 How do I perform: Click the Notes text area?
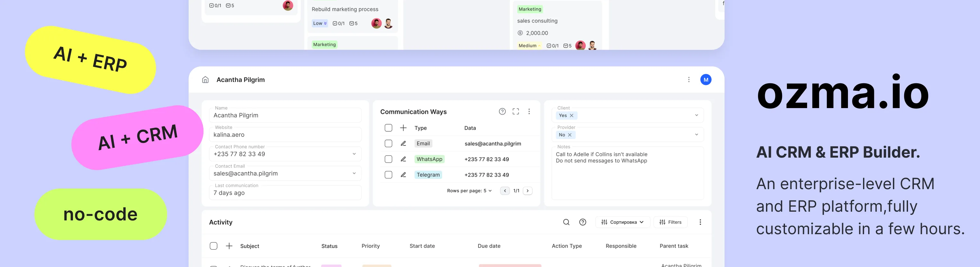pos(627,173)
